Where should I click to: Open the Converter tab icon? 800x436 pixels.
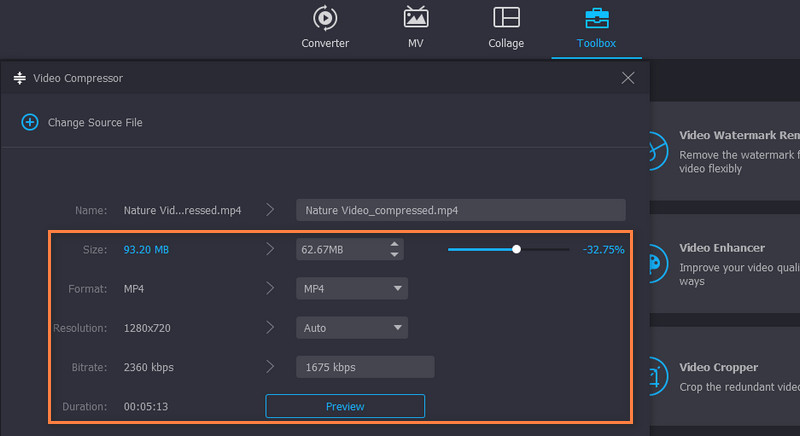[325, 18]
